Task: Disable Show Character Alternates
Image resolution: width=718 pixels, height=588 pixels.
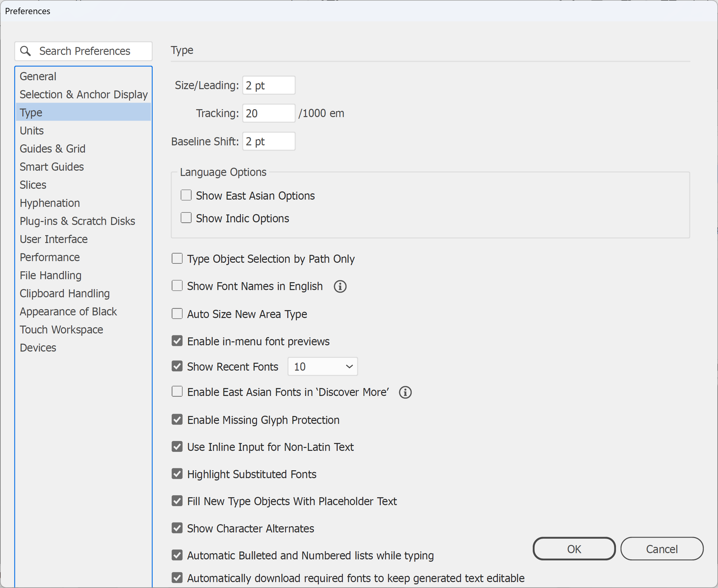Action: click(x=177, y=528)
